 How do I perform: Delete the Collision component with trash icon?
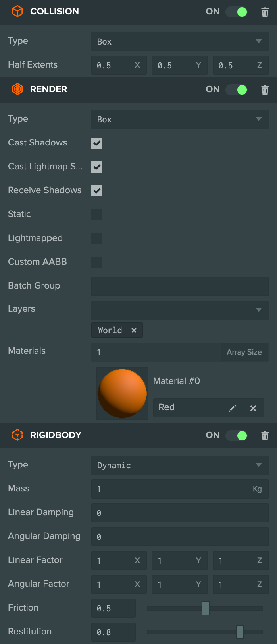pos(265,12)
